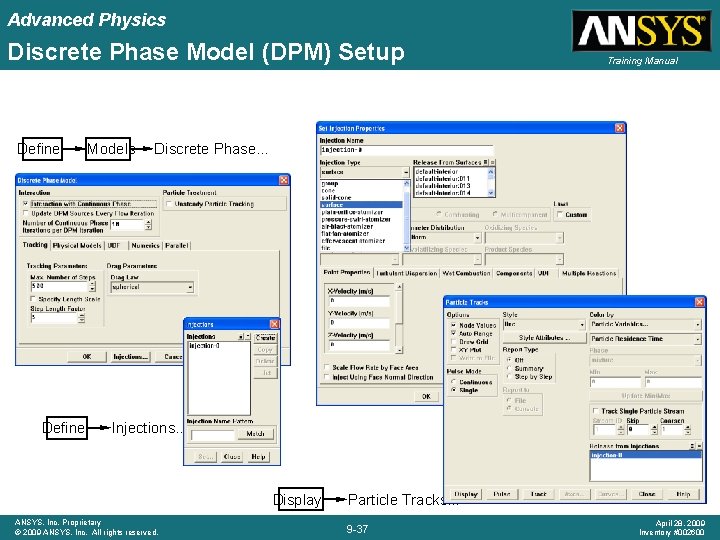Image resolution: width=720 pixels, height=540 pixels.
Task: Tick Specify Length Scale checkbox
Action: tap(33, 299)
